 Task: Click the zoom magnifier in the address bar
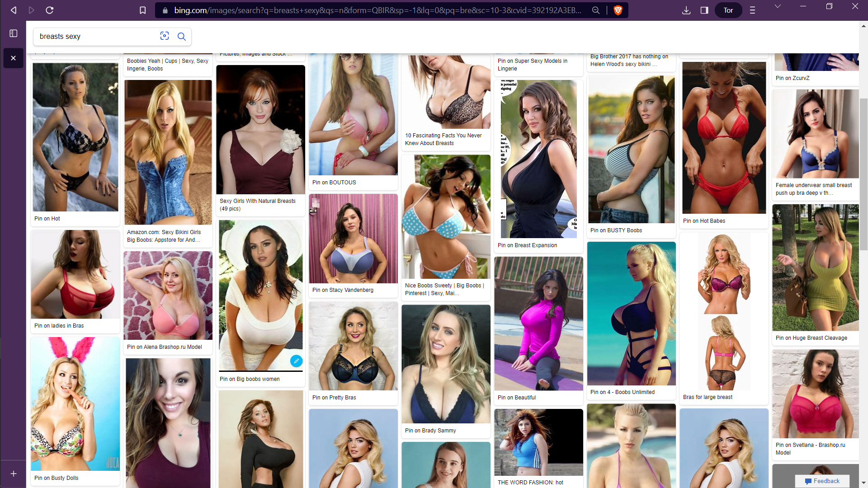[x=596, y=10]
